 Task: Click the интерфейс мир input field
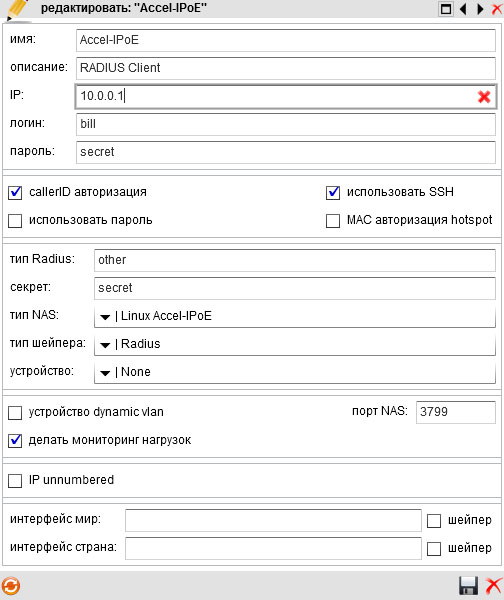coord(273,520)
